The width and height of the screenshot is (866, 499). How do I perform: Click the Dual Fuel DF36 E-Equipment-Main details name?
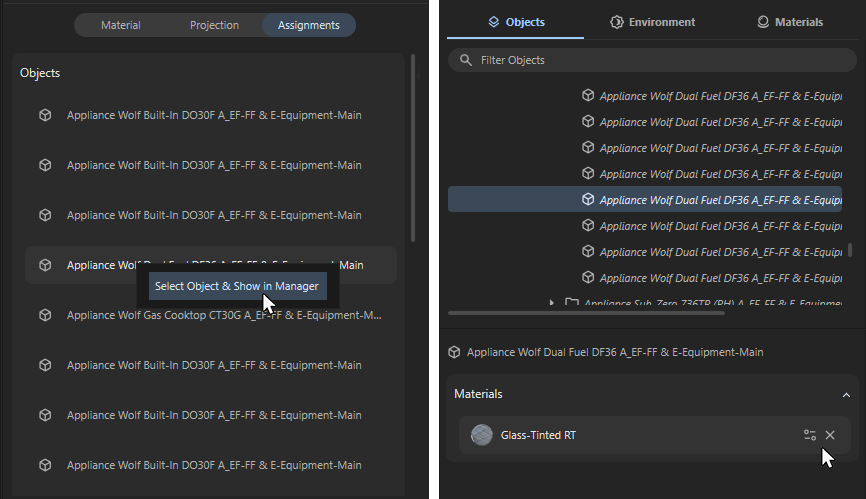point(615,352)
